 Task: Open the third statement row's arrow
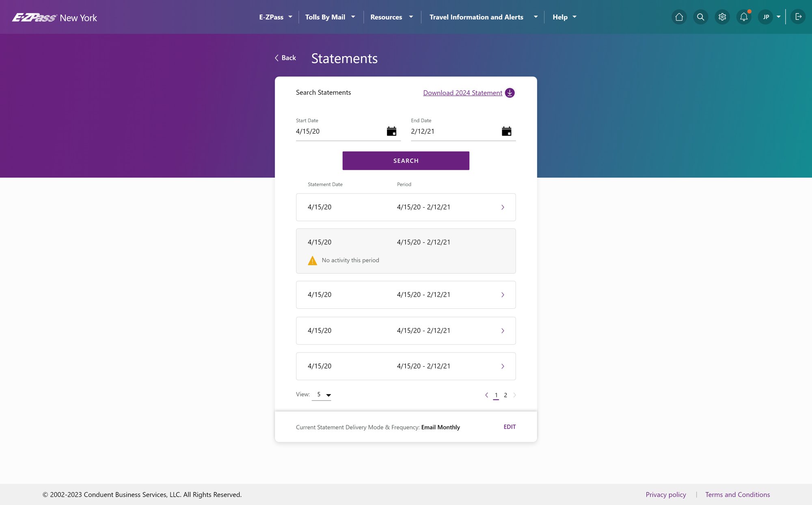pos(503,295)
